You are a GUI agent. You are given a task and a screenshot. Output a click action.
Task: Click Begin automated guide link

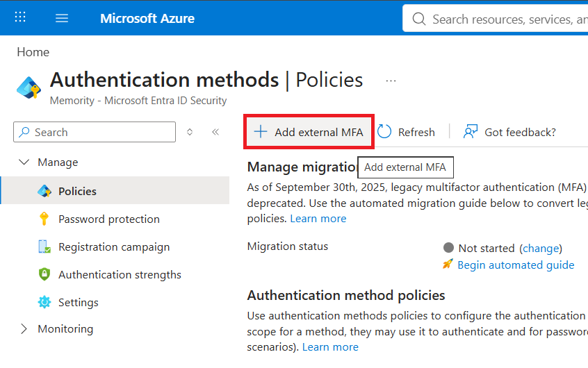[x=516, y=265]
